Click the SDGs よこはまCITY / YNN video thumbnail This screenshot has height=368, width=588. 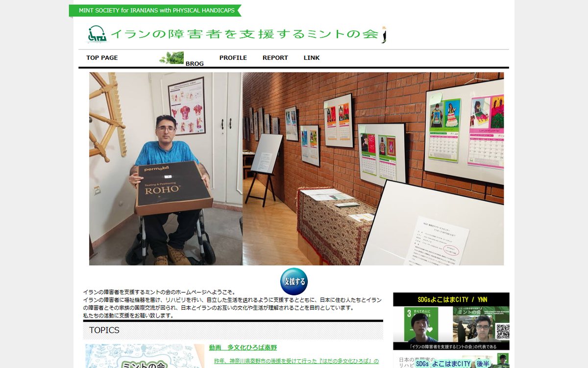pyautogui.click(x=451, y=321)
